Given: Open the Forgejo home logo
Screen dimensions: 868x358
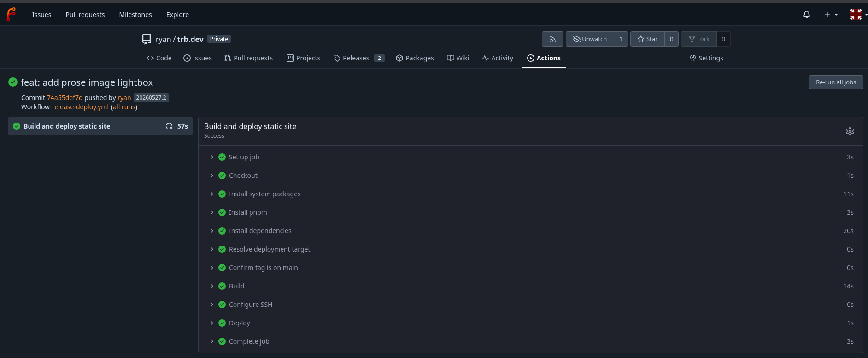Looking at the screenshot, I should pyautogui.click(x=11, y=14).
